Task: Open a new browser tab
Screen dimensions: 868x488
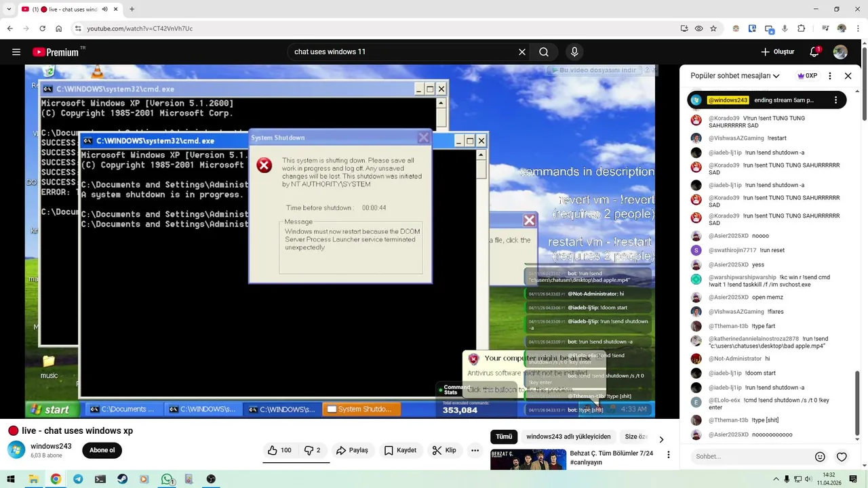Action: click(132, 9)
